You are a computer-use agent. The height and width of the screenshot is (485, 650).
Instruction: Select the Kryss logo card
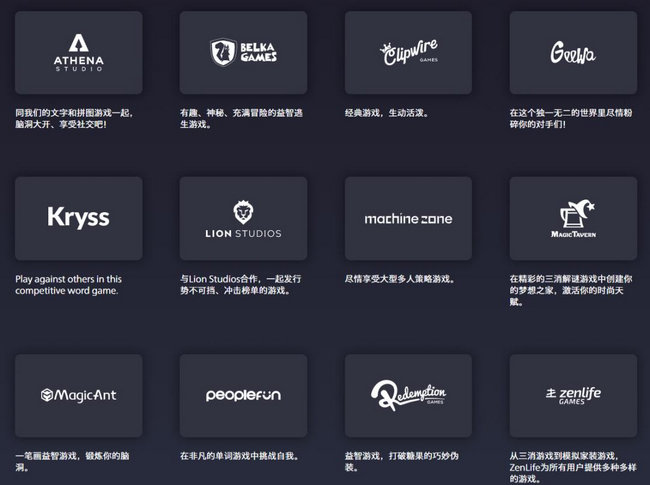click(79, 218)
